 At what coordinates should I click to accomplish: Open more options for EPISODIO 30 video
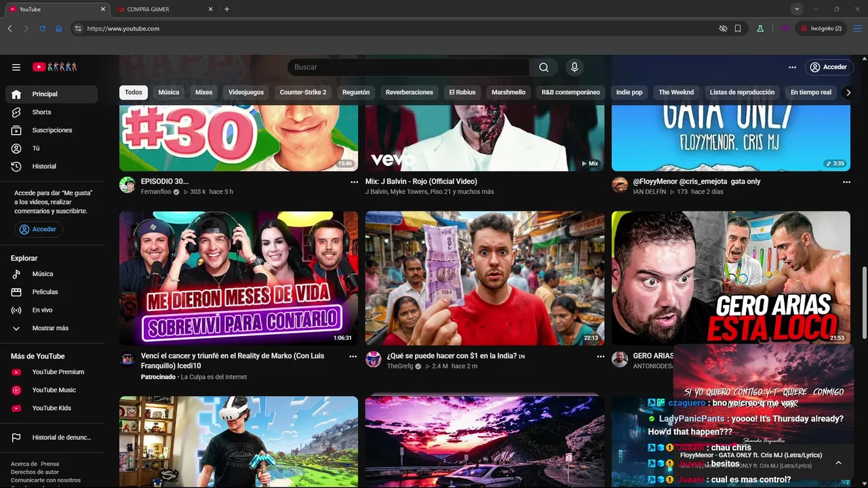click(354, 182)
